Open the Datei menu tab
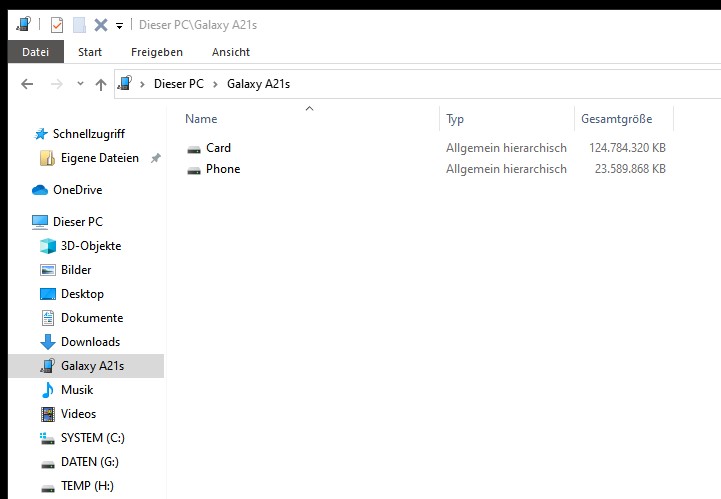The width and height of the screenshot is (721, 499). (35, 52)
